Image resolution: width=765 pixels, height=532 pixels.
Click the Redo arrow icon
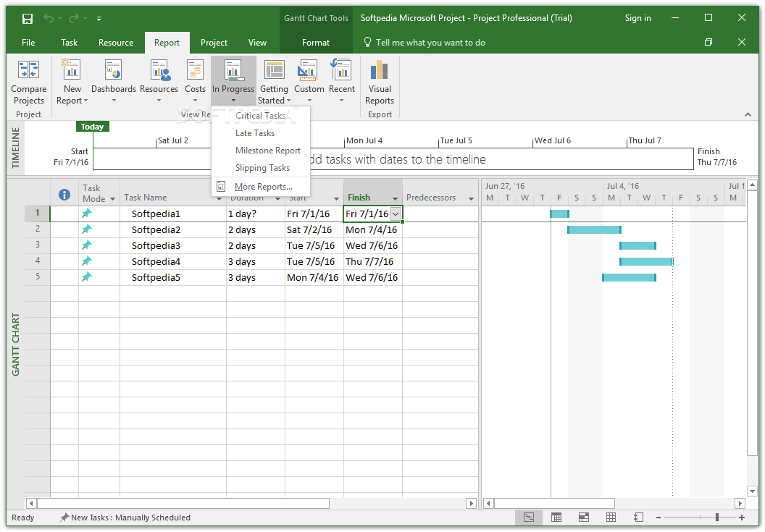(74, 19)
